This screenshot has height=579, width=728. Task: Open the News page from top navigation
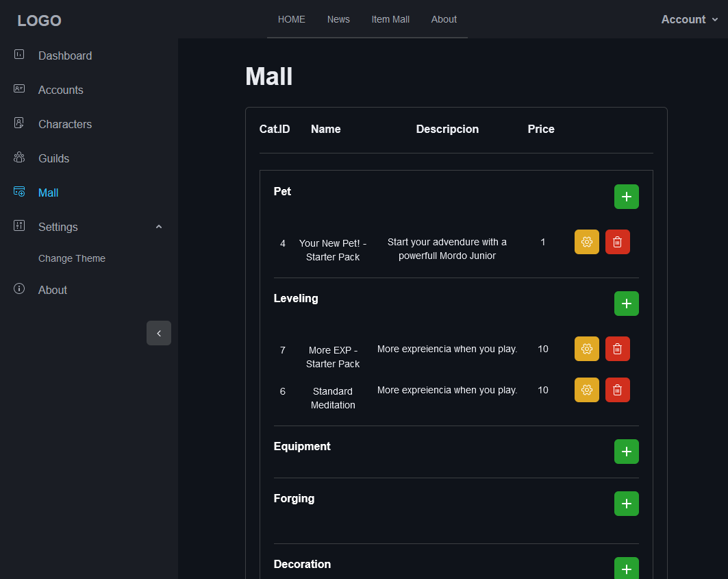click(338, 19)
